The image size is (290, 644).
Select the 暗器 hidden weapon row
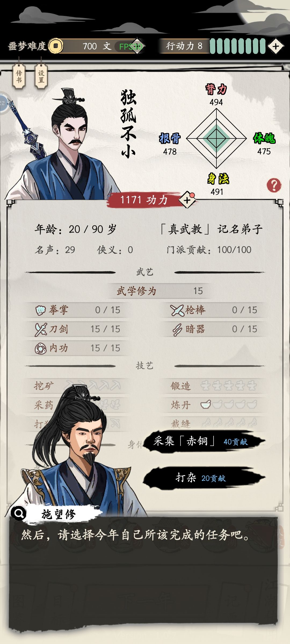[x=214, y=329]
